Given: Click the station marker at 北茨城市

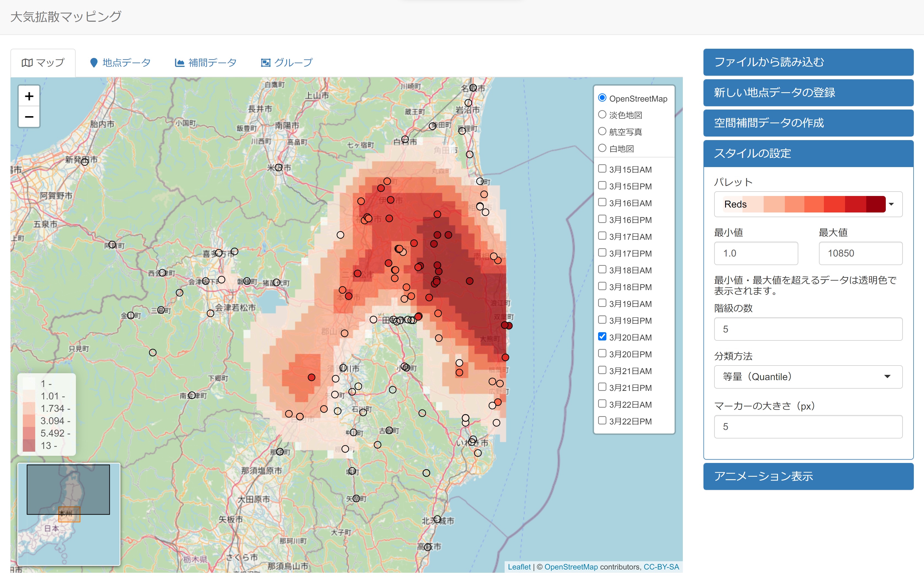Looking at the screenshot, I should coord(437,519).
